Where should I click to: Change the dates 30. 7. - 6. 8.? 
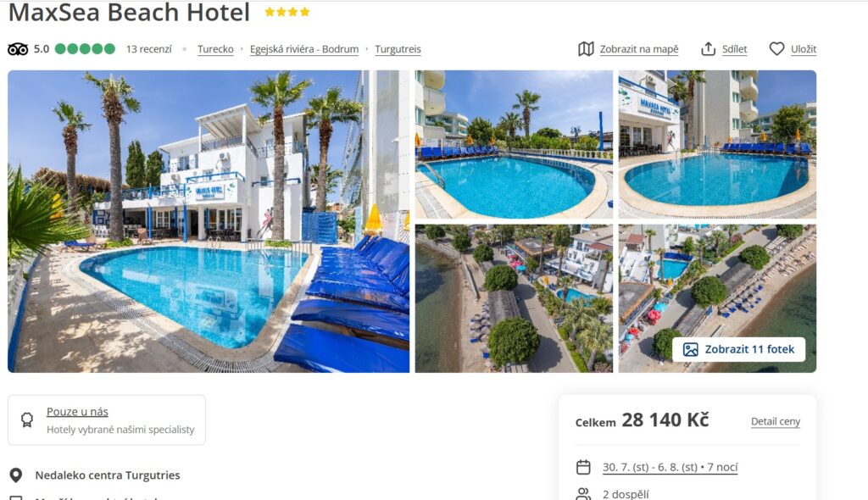click(x=670, y=467)
